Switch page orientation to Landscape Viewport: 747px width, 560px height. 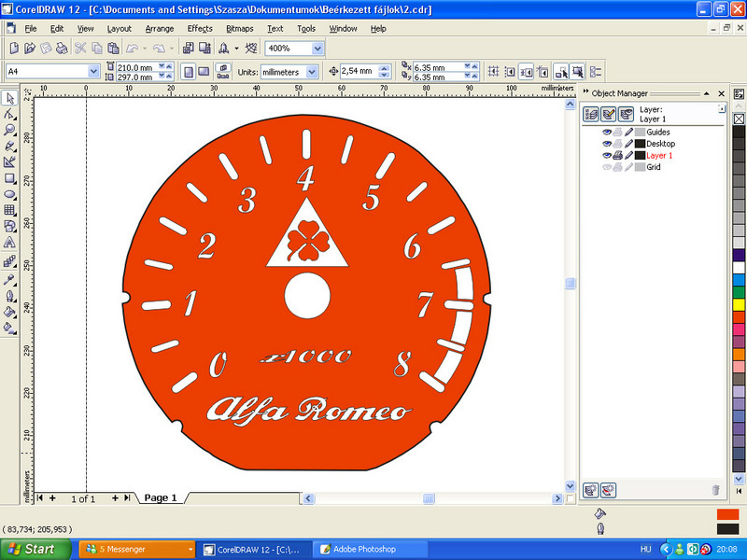[x=204, y=72]
